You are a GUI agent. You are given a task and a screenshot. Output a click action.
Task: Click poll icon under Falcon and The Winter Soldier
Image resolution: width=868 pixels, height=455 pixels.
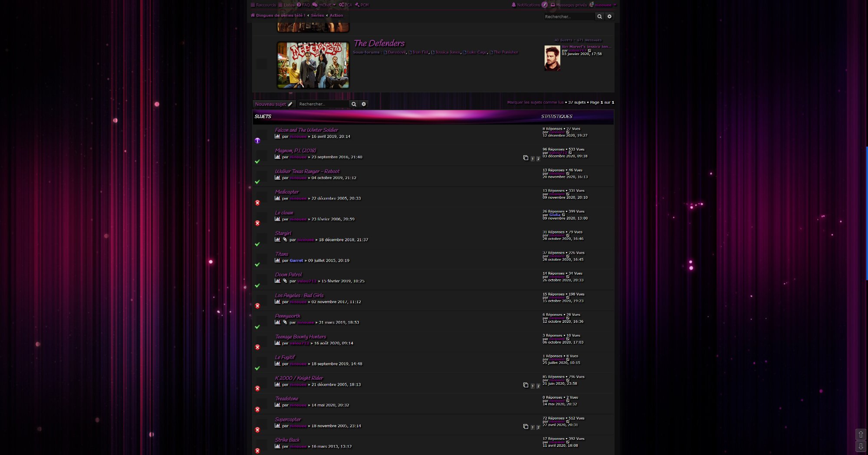coord(277,136)
